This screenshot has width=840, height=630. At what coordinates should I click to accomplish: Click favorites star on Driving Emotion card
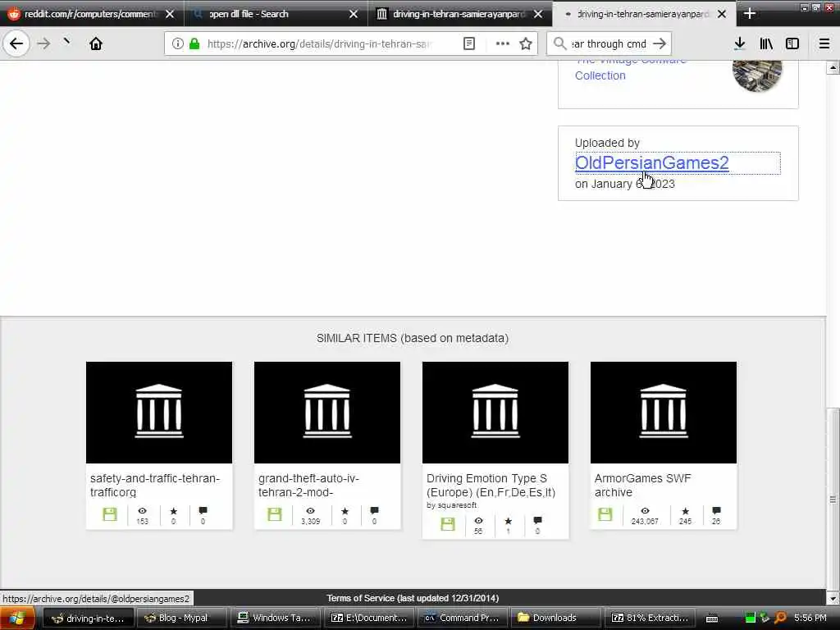tap(508, 521)
